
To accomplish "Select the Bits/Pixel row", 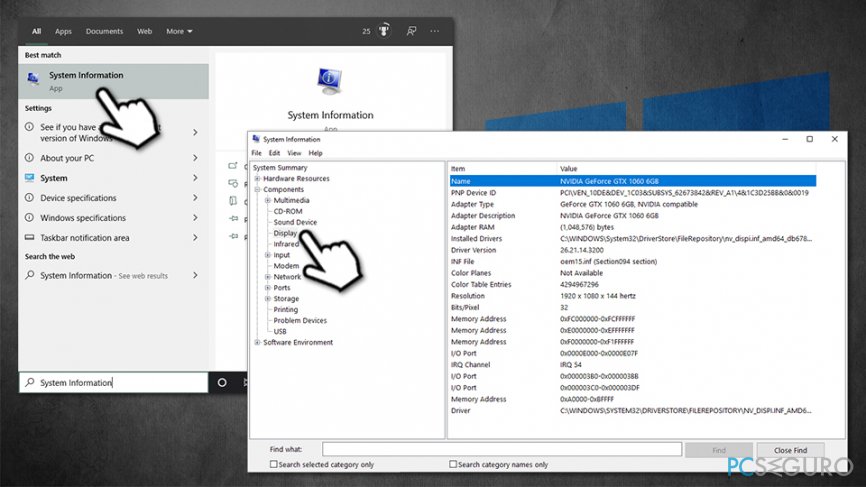I will point(632,308).
